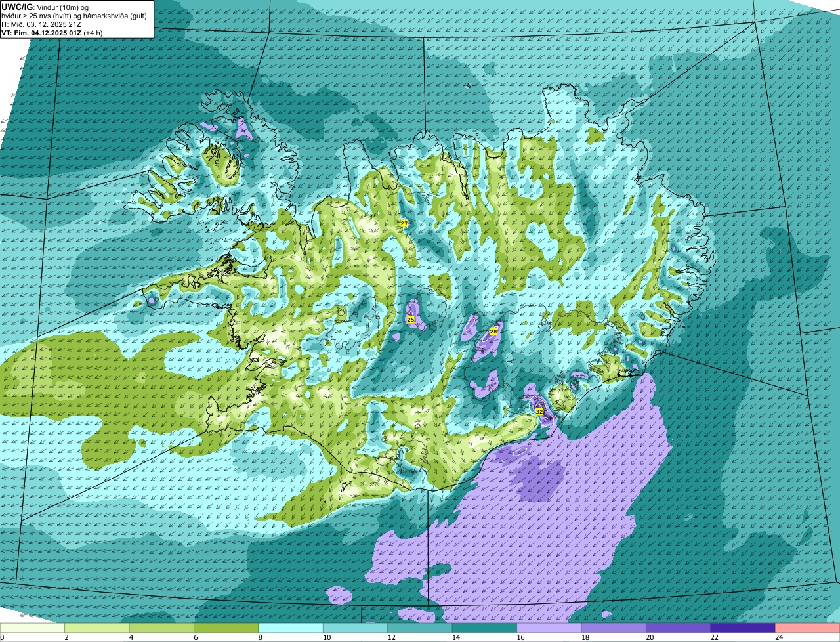
Task: Click the colorbar tick label 10
Action: (x=326, y=637)
